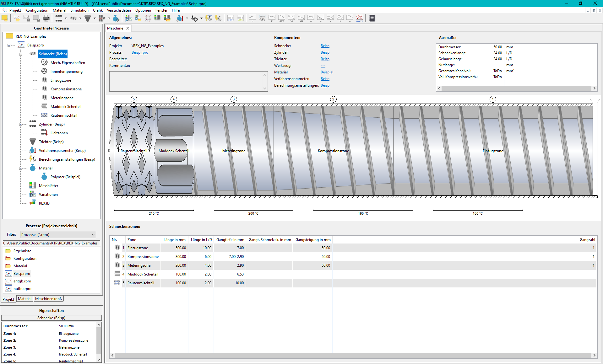Click the printer icon in the toolbar

tap(46, 18)
